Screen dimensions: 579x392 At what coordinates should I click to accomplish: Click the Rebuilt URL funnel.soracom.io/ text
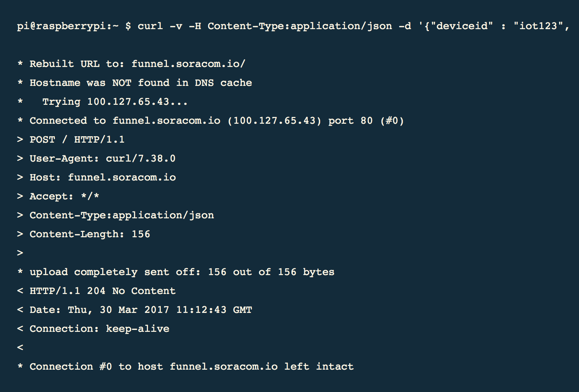point(188,64)
